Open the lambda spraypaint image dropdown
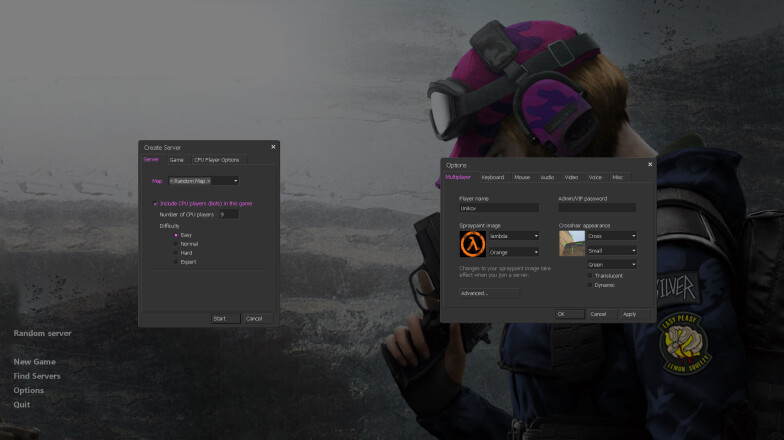Screen dimensions: 784x440 pyautogui.click(x=514, y=236)
